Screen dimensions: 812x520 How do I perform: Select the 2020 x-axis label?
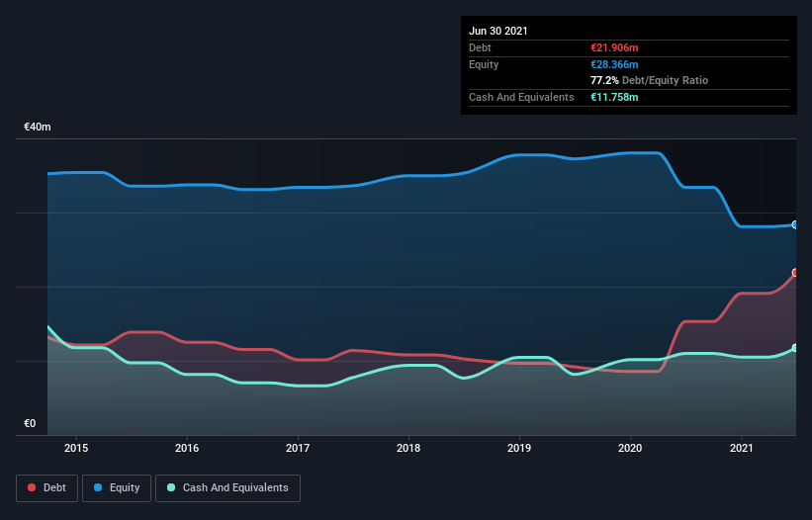(629, 448)
